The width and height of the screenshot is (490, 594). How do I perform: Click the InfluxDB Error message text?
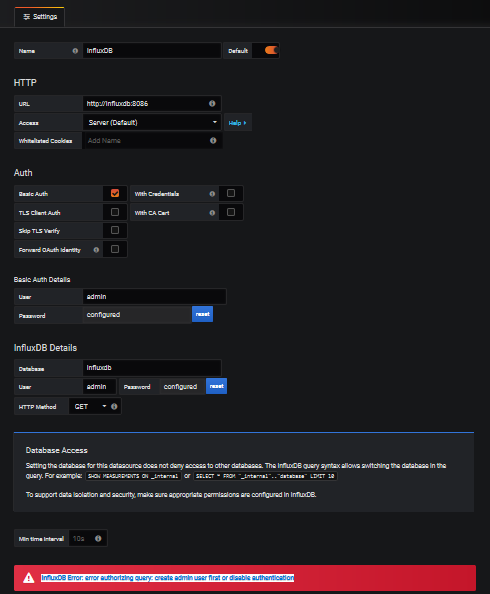click(168, 578)
